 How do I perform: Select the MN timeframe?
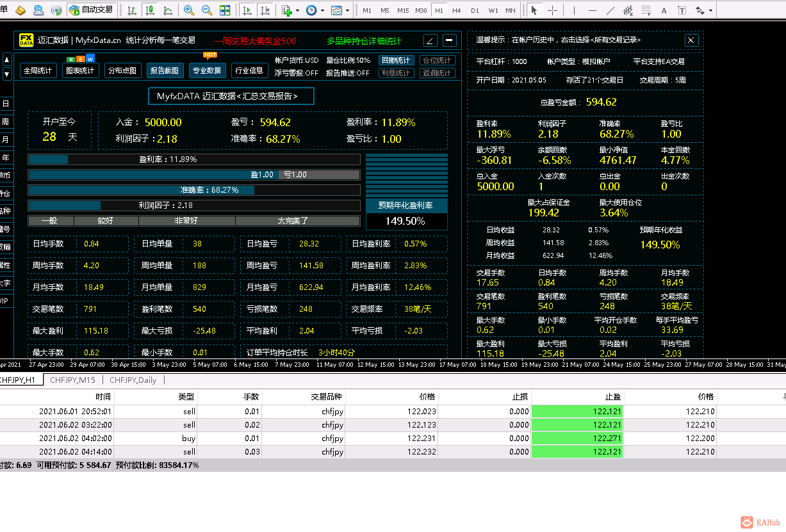tap(510, 10)
